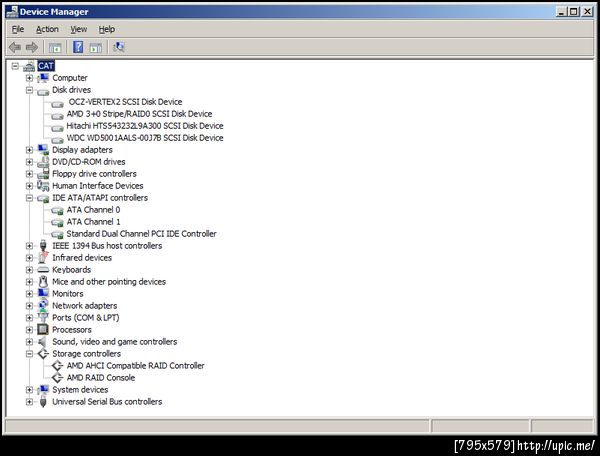The image size is (600, 456).
Task: Expand the Processors node
Action: pyautogui.click(x=29, y=330)
